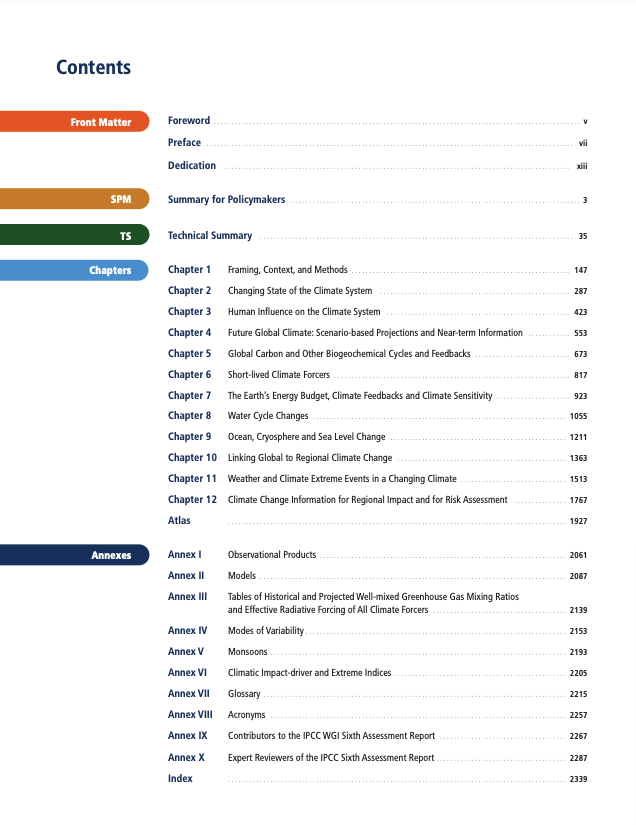Jump to Annex VII Glossary
The image size is (636, 825).
point(244,694)
